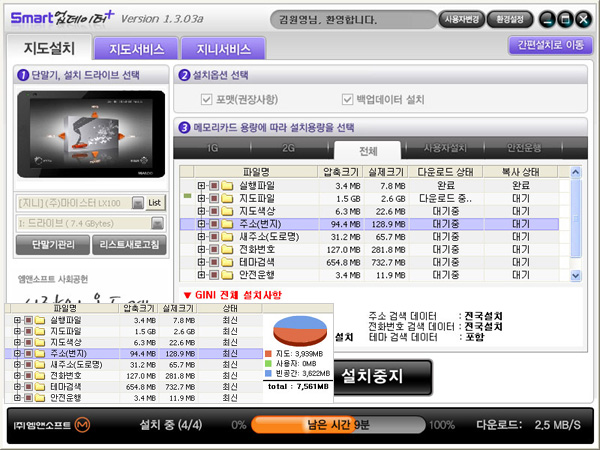Click the blue 빈공간 legend swatch
This screenshot has height=450, width=600.
point(268,373)
